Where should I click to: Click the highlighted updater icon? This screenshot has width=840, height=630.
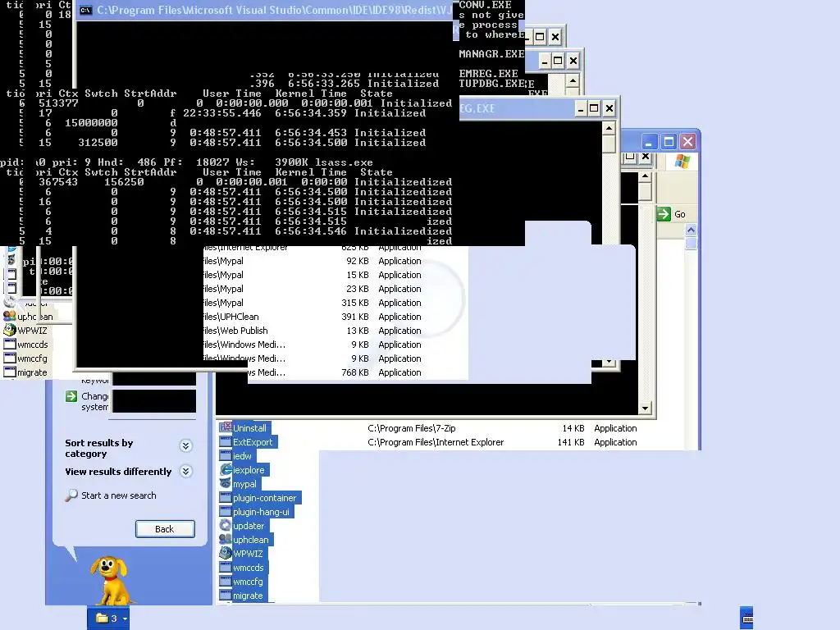(226, 525)
